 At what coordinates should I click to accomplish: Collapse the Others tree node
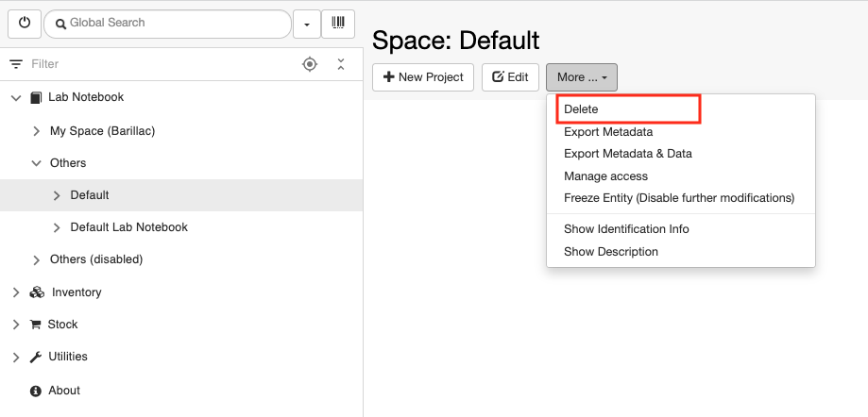pyautogui.click(x=37, y=163)
